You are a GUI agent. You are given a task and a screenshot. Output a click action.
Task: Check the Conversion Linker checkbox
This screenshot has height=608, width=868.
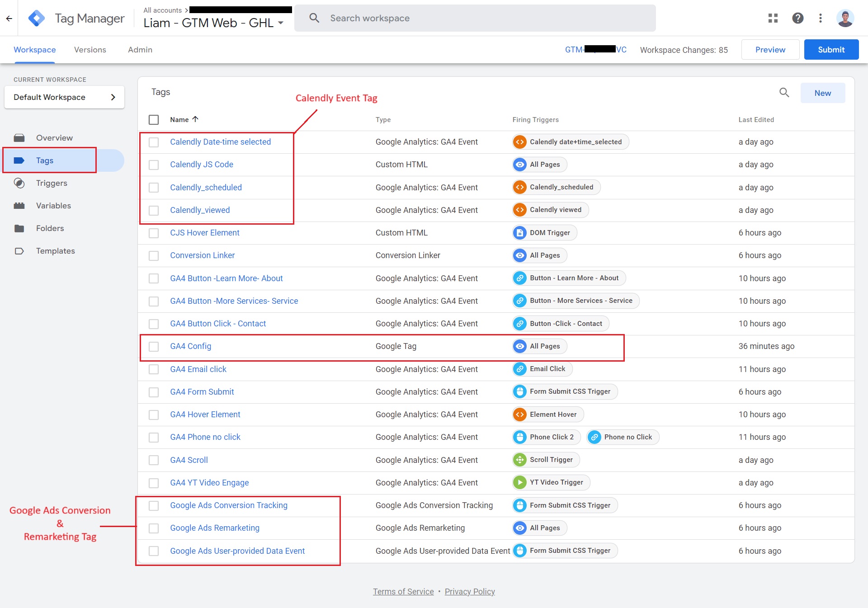coord(154,256)
